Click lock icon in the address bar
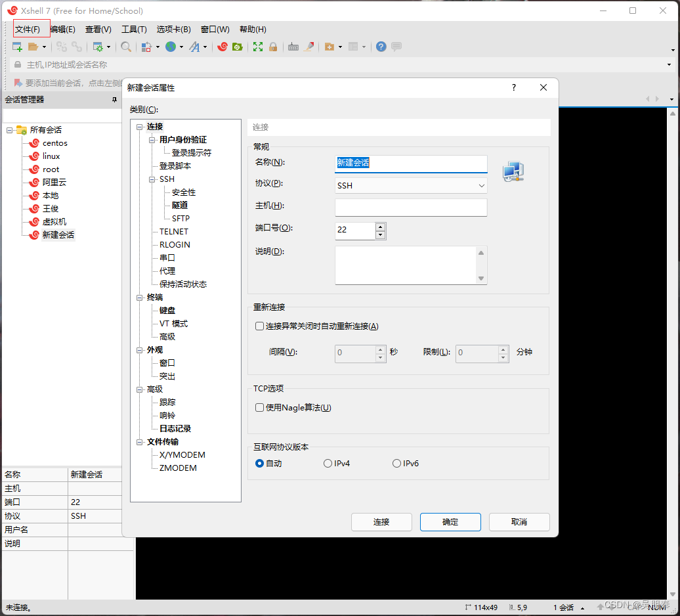The width and height of the screenshot is (680, 616). click(18, 64)
